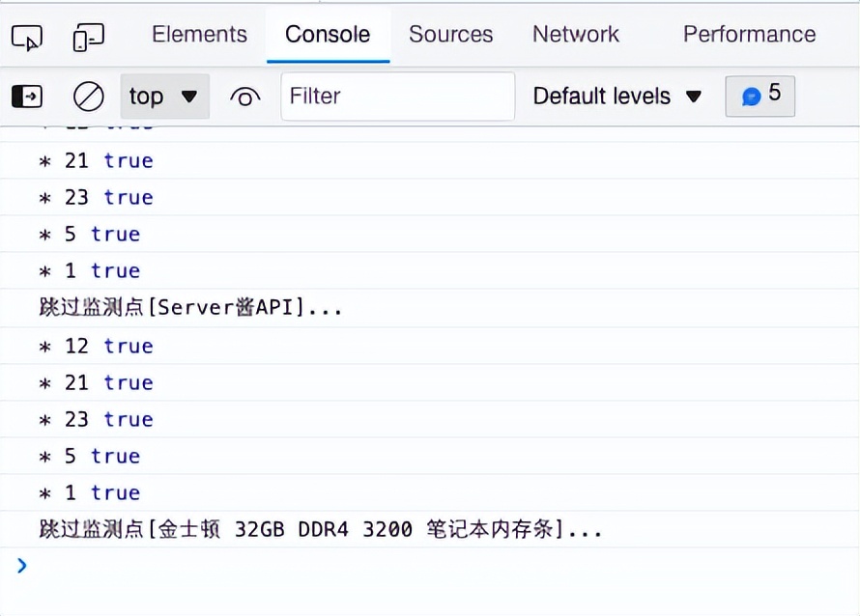The width and height of the screenshot is (860, 616).
Task: Create a live expression with eye icon
Action: 245,97
